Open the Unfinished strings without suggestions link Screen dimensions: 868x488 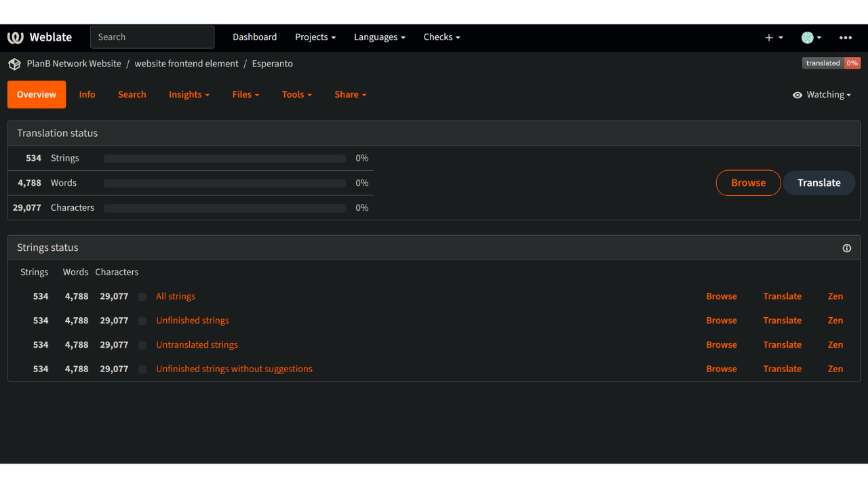click(x=234, y=369)
